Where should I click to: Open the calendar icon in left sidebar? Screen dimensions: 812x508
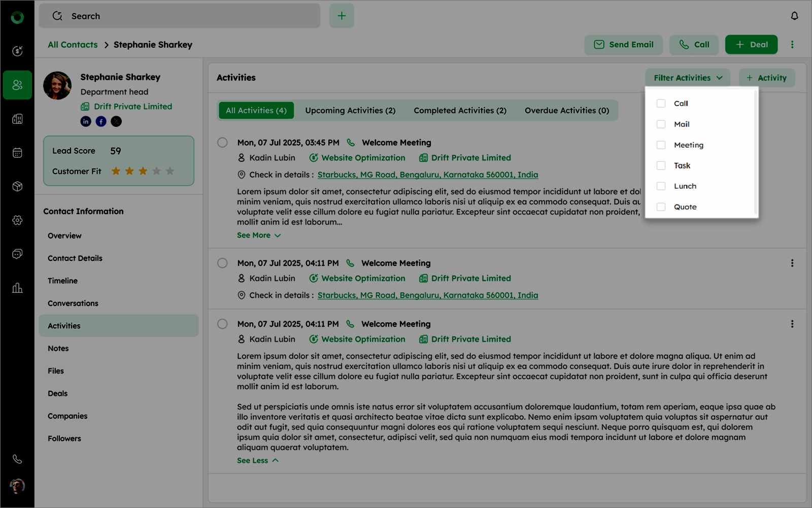pos(17,153)
